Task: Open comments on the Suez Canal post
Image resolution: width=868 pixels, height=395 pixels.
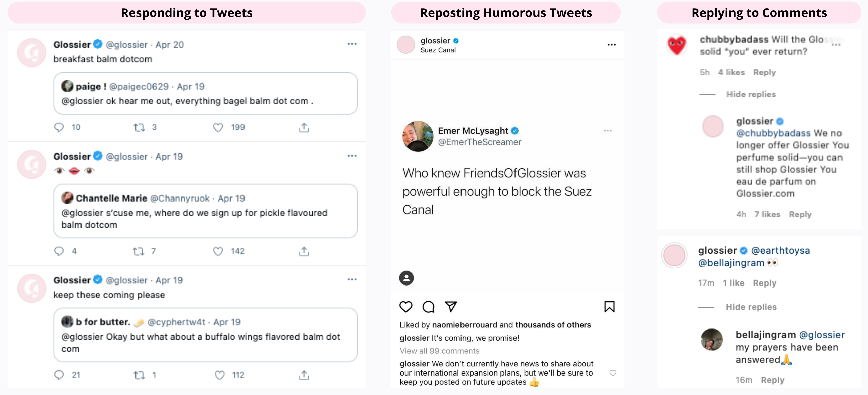Action: pyautogui.click(x=428, y=307)
